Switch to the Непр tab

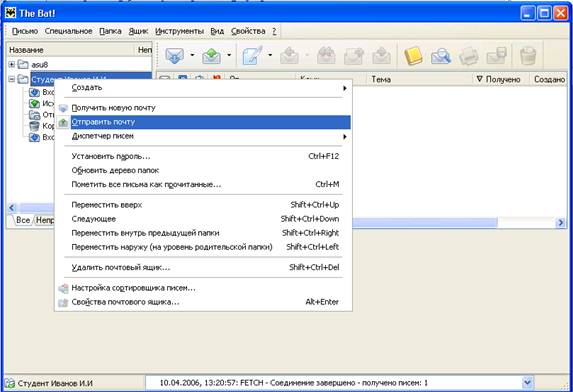click(45, 220)
